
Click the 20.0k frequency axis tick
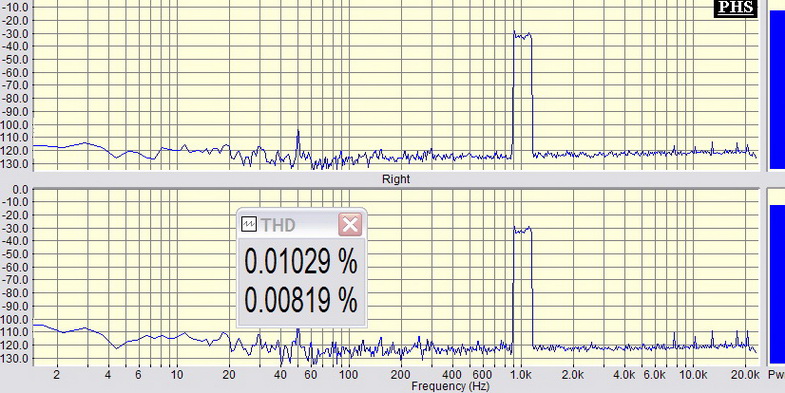744,375
